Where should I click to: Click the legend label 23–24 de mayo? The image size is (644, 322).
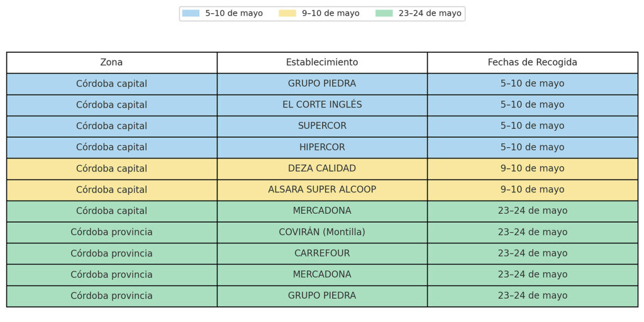(x=430, y=13)
